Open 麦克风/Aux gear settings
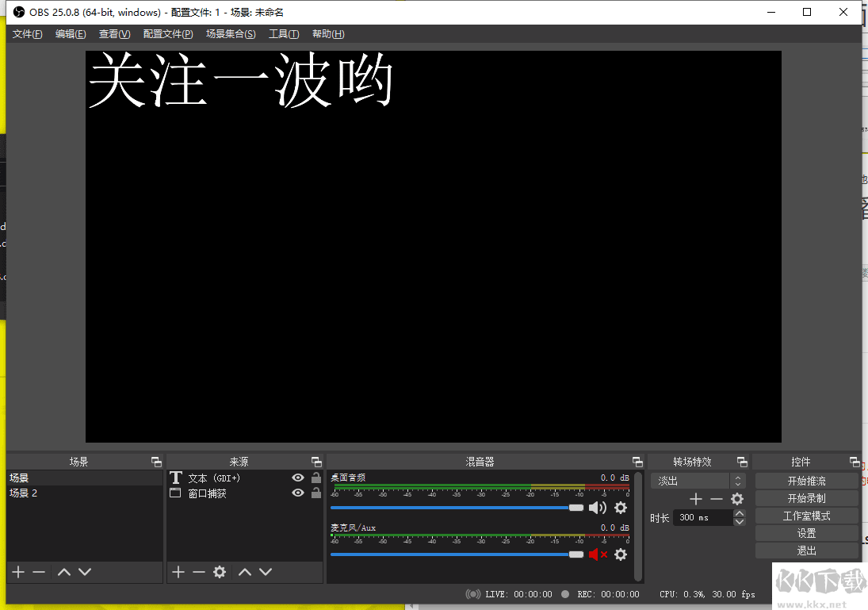The image size is (868, 610). (621, 554)
